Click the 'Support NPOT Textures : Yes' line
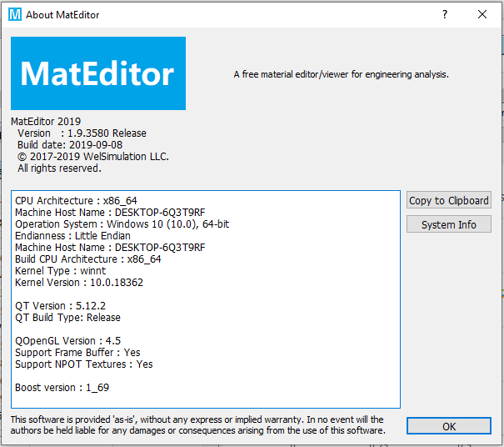This screenshot has width=504, height=447. click(84, 364)
